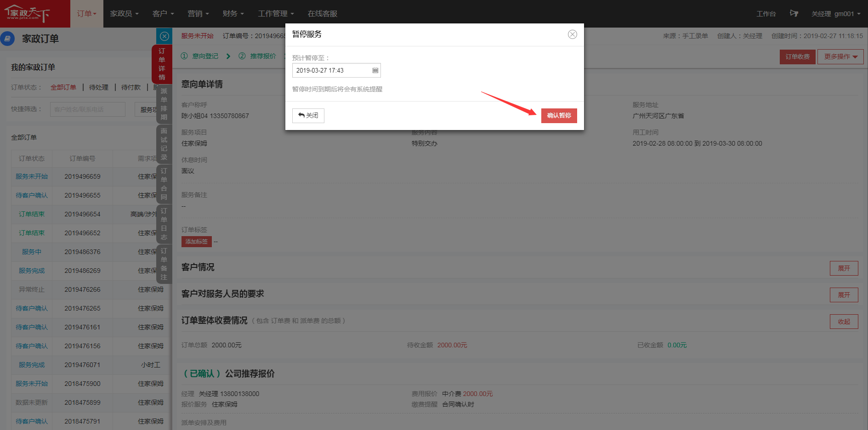Click order number 2019476156

tap(82, 346)
